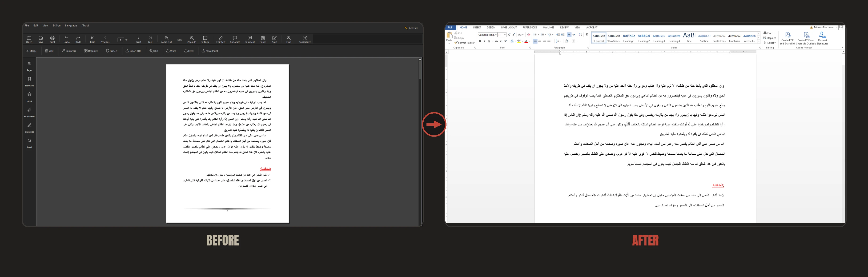Apply the Heading 1 style in Word
Screen dimensions: 868x277
point(629,37)
